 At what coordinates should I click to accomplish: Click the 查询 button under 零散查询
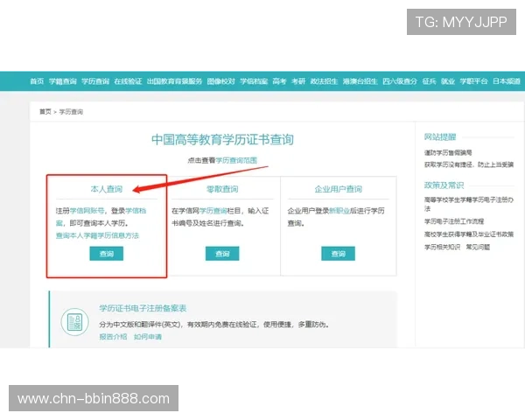222,254
